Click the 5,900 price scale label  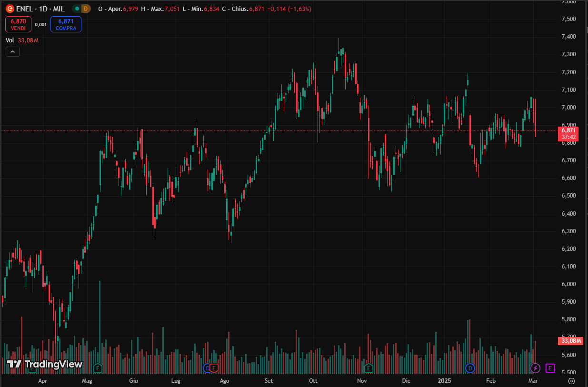569,302
